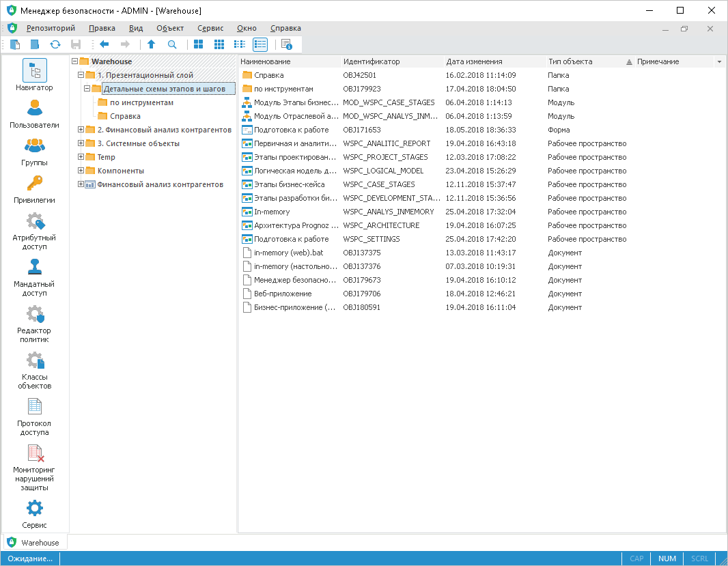Click the blue Back arrow toolbar button

[x=104, y=44]
